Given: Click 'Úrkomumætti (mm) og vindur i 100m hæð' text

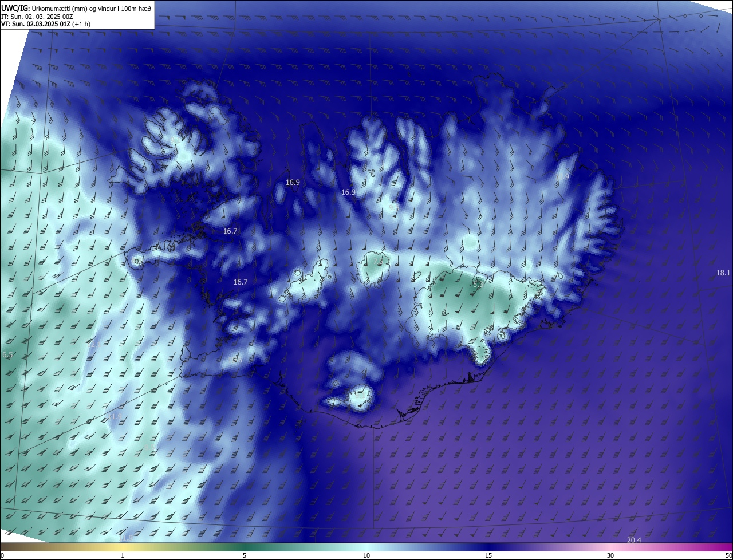Looking at the screenshot, I should (93, 9).
